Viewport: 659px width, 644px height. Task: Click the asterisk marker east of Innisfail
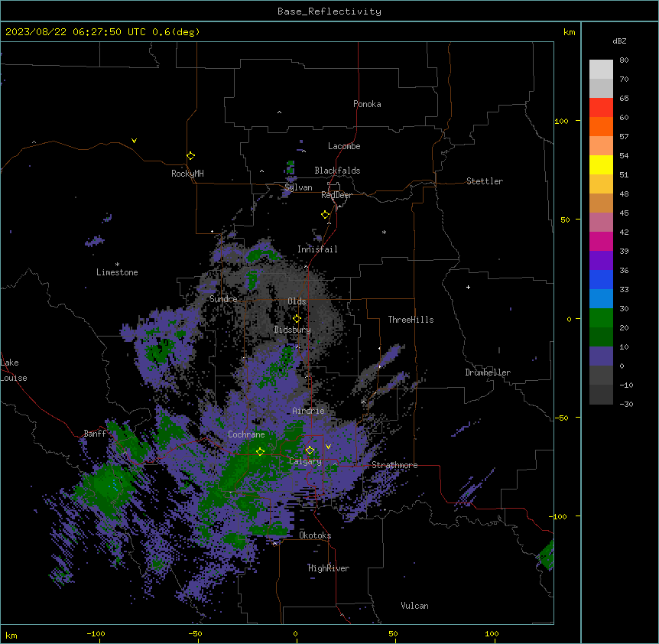pos(384,232)
